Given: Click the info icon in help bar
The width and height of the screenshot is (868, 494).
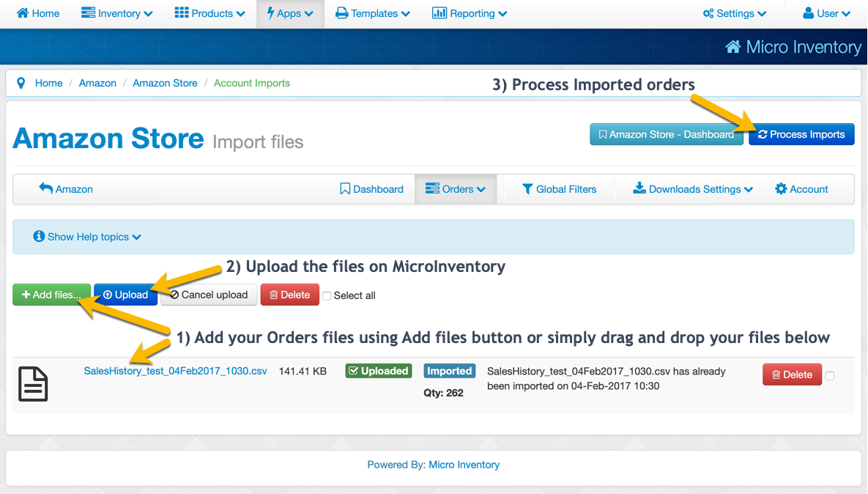Looking at the screenshot, I should tap(39, 237).
